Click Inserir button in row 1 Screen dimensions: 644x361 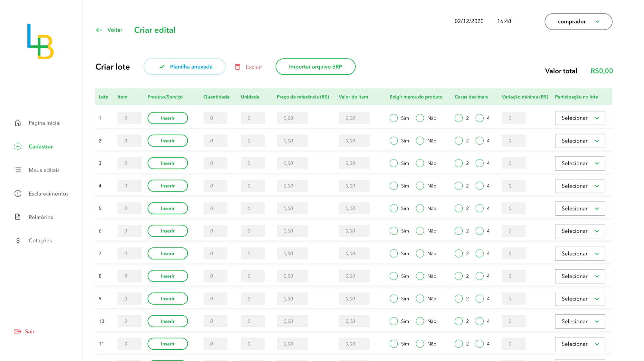coord(168,118)
